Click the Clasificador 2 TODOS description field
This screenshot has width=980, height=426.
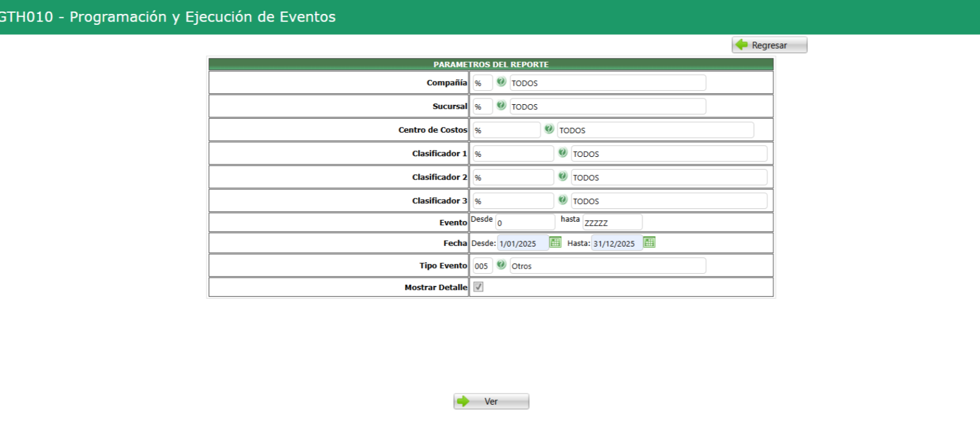pyautogui.click(x=669, y=178)
